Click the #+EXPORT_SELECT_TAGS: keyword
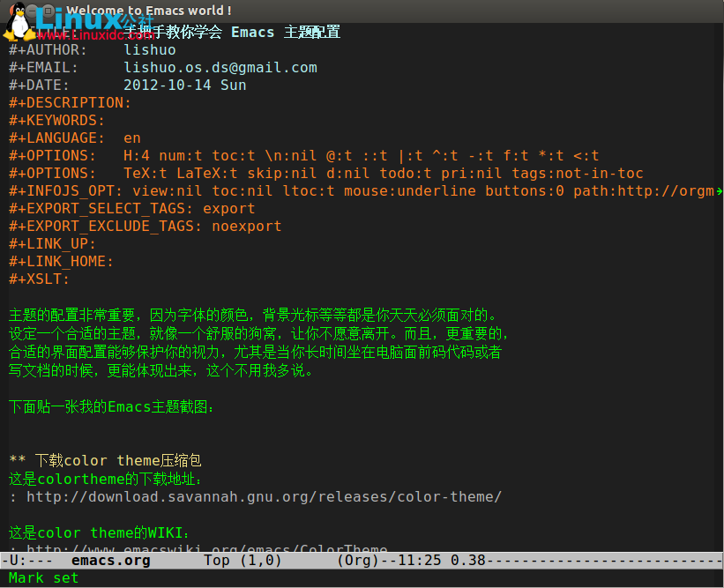Image resolution: width=724 pixels, height=588 pixels. point(101,209)
